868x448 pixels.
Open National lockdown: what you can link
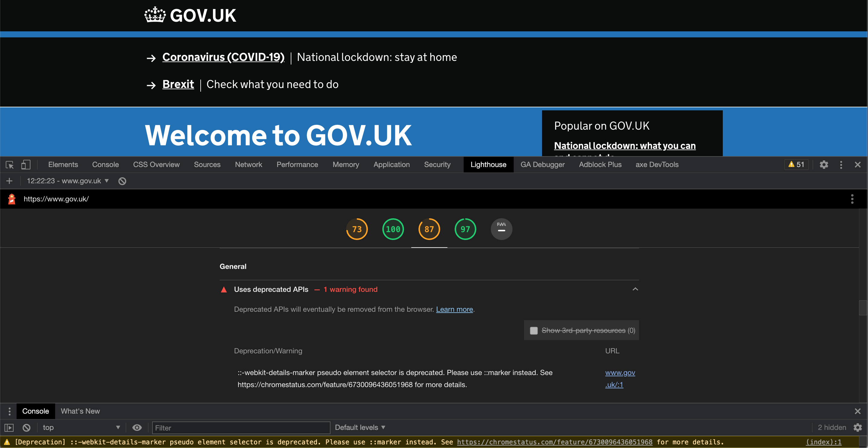coord(625,146)
